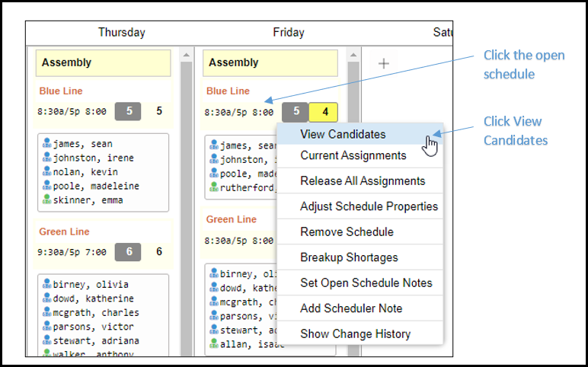Click the person icon next to birney, olivia on Thursday

[x=47, y=284]
